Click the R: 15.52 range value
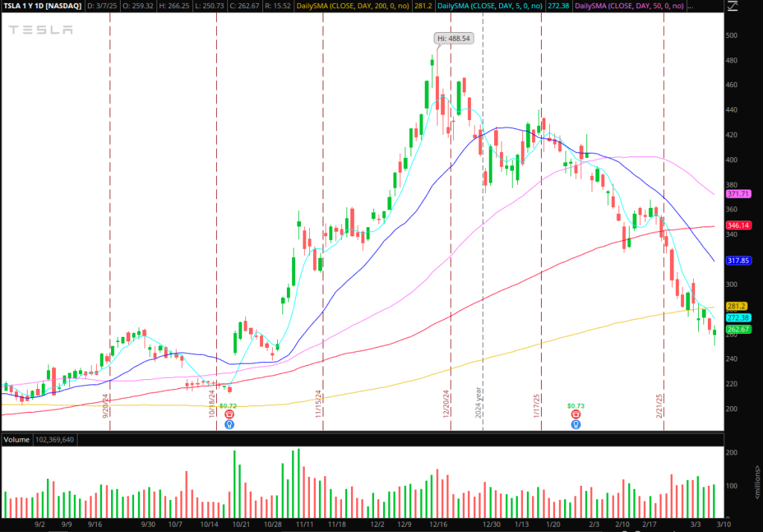The height and width of the screenshot is (532, 763). [278, 6]
